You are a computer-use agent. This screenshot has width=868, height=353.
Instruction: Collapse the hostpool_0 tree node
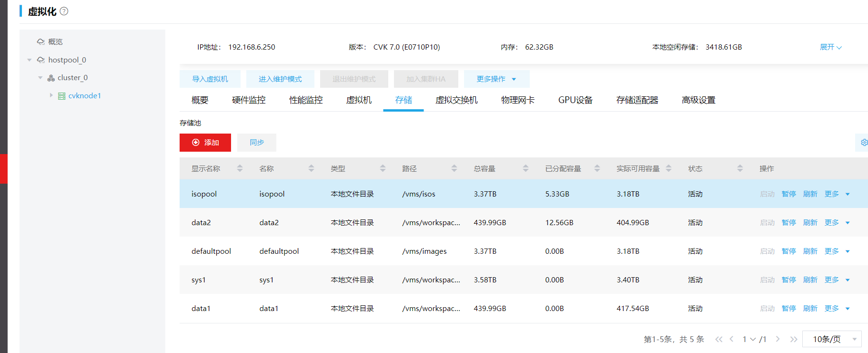(30, 60)
